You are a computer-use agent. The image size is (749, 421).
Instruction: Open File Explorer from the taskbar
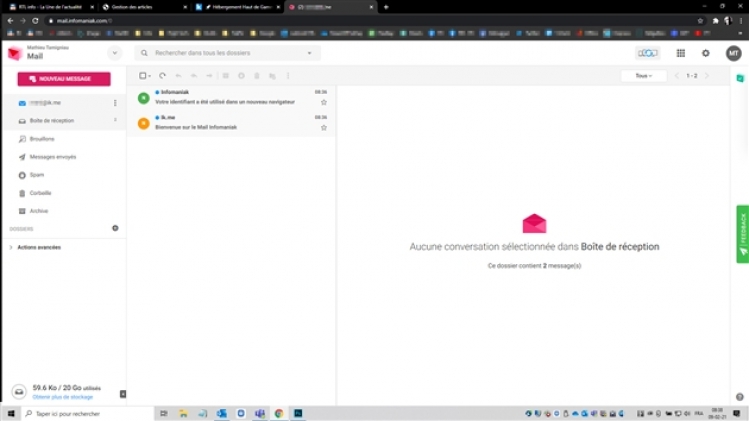tap(183, 413)
